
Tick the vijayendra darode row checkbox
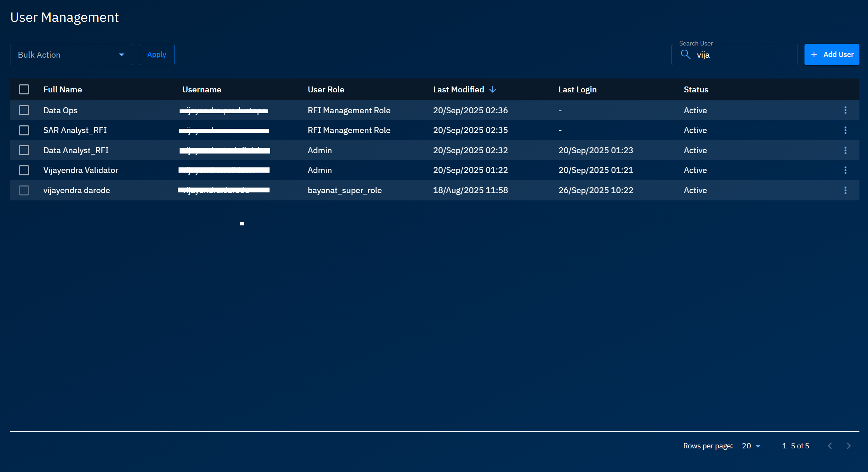point(24,190)
